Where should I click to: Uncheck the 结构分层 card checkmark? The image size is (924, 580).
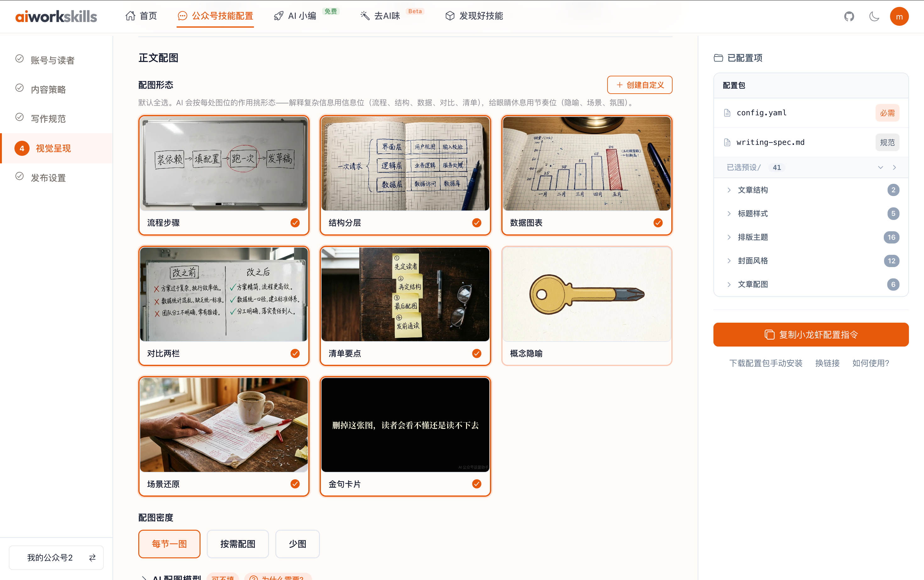(x=476, y=223)
